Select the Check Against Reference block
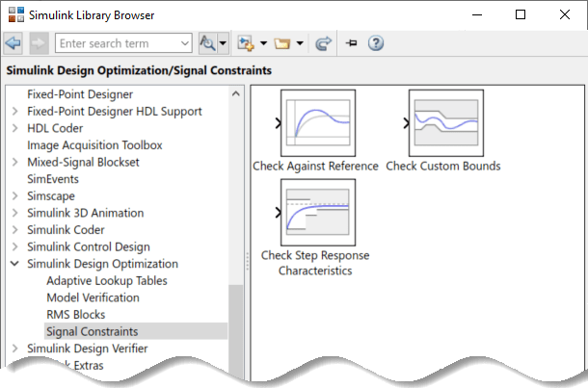 pyautogui.click(x=315, y=121)
